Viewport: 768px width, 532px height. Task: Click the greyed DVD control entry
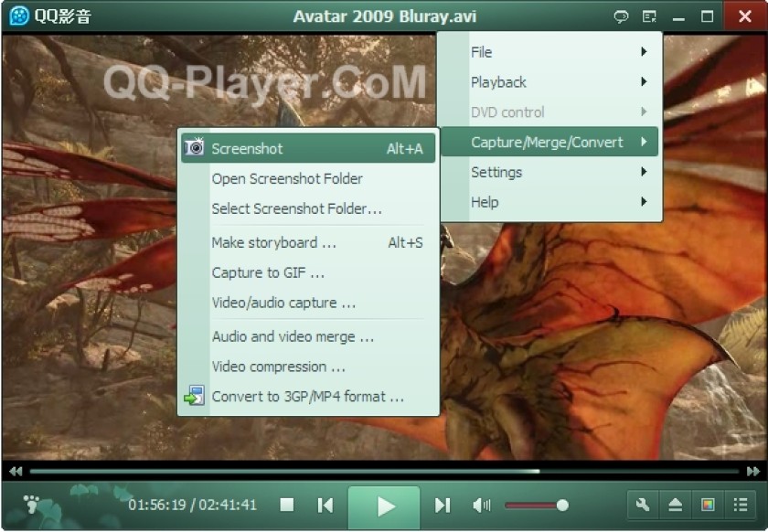(549, 112)
